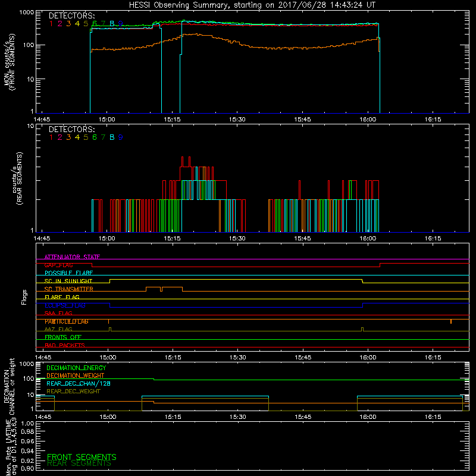
Task: Select blue detector 9 in front segments legend
Action: [121, 24]
